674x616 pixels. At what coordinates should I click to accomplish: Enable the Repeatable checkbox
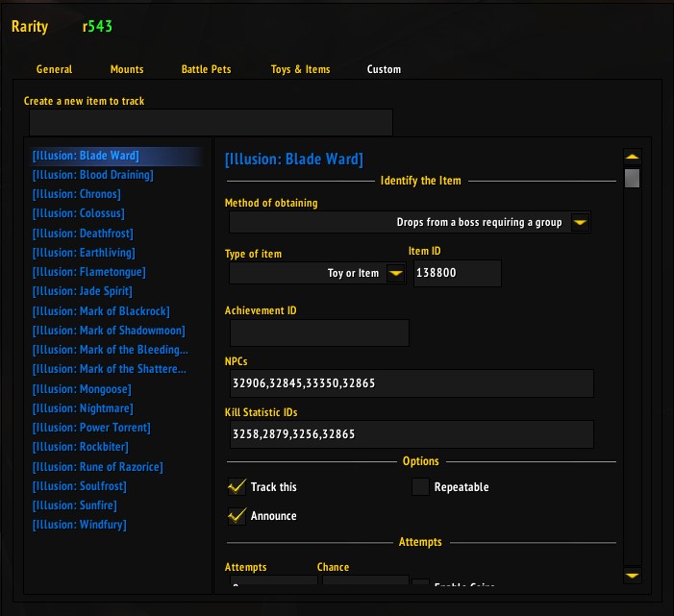click(420, 487)
